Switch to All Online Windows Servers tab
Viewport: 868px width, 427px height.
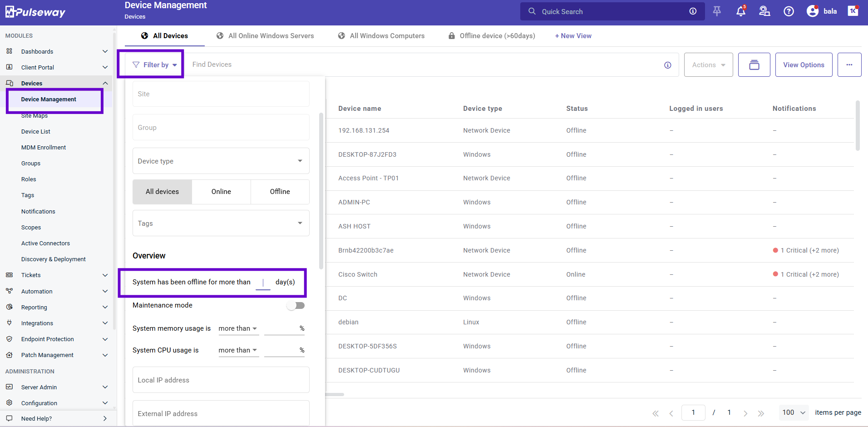click(265, 36)
